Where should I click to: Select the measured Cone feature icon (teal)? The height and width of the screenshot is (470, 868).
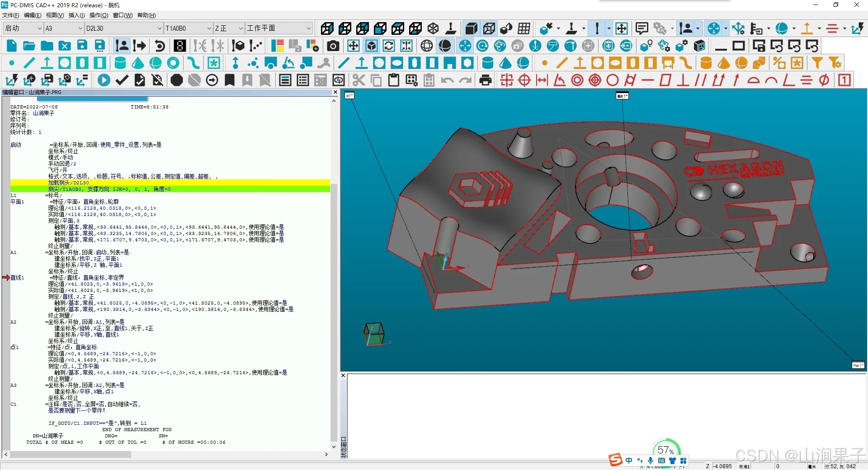point(138,63)
